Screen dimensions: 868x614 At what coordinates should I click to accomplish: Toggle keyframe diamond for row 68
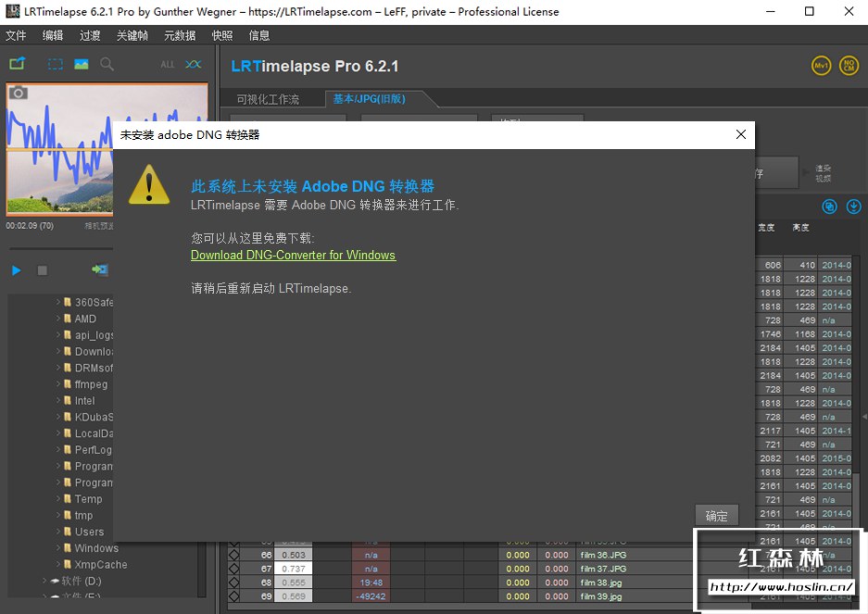[x=234, y=583]
